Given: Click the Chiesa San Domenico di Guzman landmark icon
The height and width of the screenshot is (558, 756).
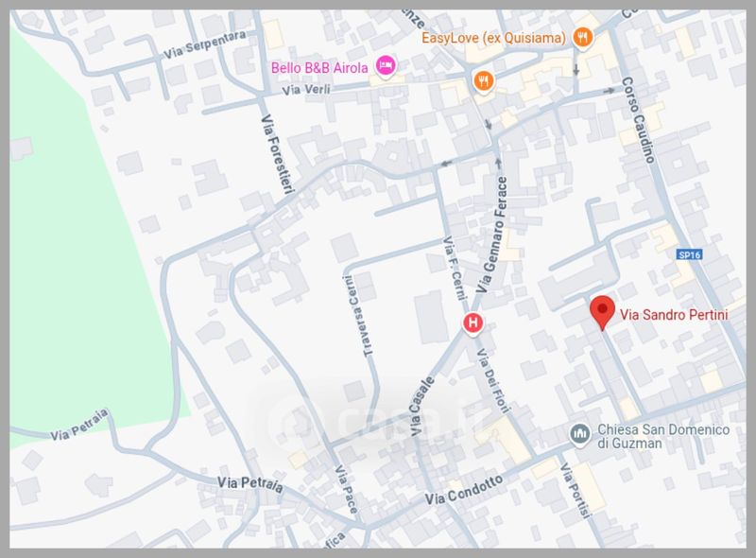Looking at the screenshot, I should pos(579,434).
